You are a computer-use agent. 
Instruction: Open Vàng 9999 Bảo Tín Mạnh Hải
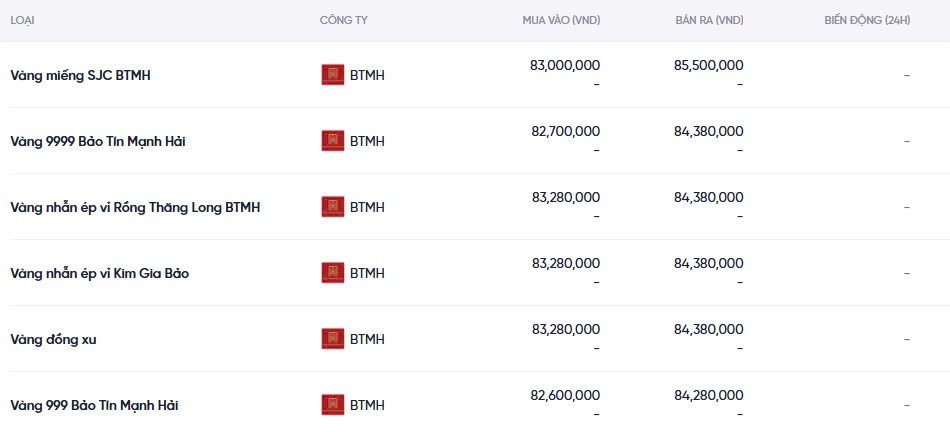(x=97, y=141)
